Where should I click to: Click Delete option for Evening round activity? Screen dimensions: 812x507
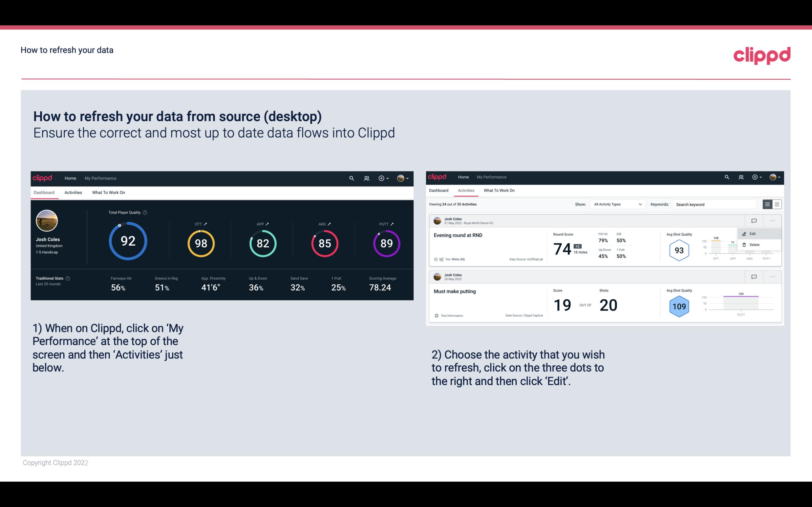click(754, 245)
